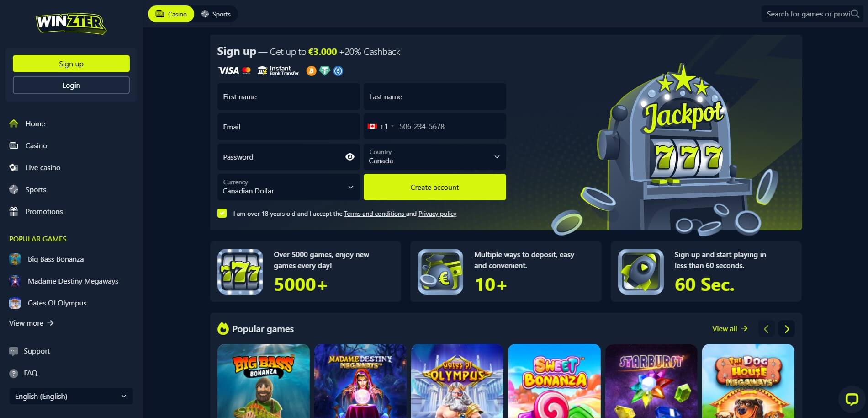Click the Winzter logo
This screenshot has height=418, width=868.
71,23
